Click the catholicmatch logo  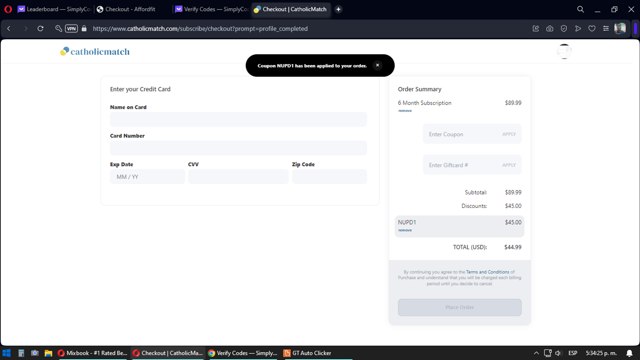[x=95, y=51]
